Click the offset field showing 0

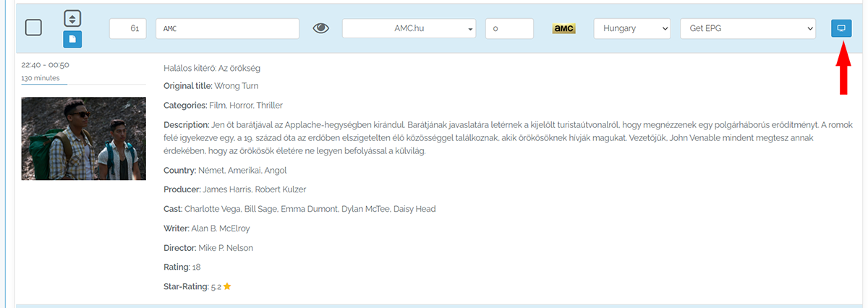509,28
